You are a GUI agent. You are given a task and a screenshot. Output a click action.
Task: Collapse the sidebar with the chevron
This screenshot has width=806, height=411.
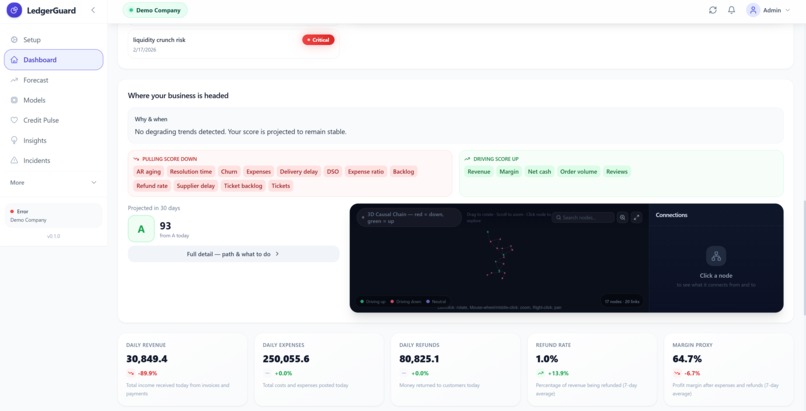point(93,10)
